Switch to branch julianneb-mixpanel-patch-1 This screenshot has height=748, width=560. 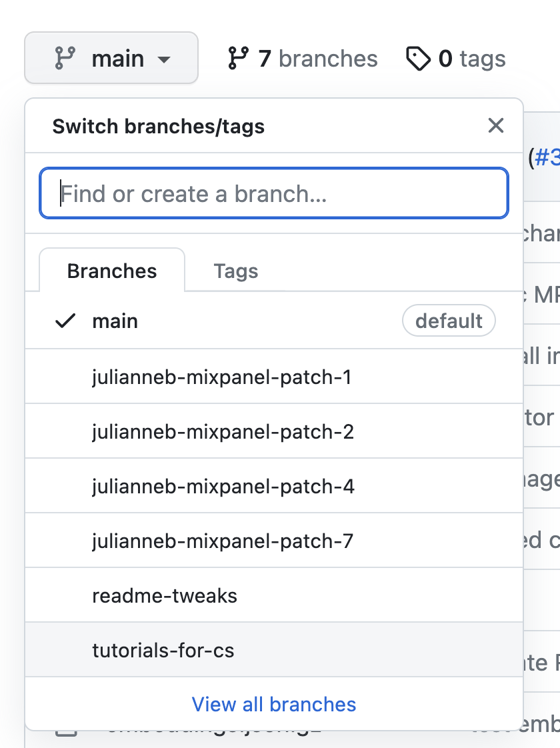point(221,377)
